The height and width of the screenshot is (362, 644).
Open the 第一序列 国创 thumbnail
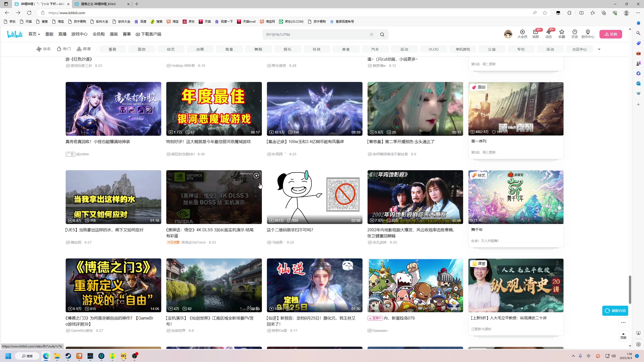[x=516, y=109]
